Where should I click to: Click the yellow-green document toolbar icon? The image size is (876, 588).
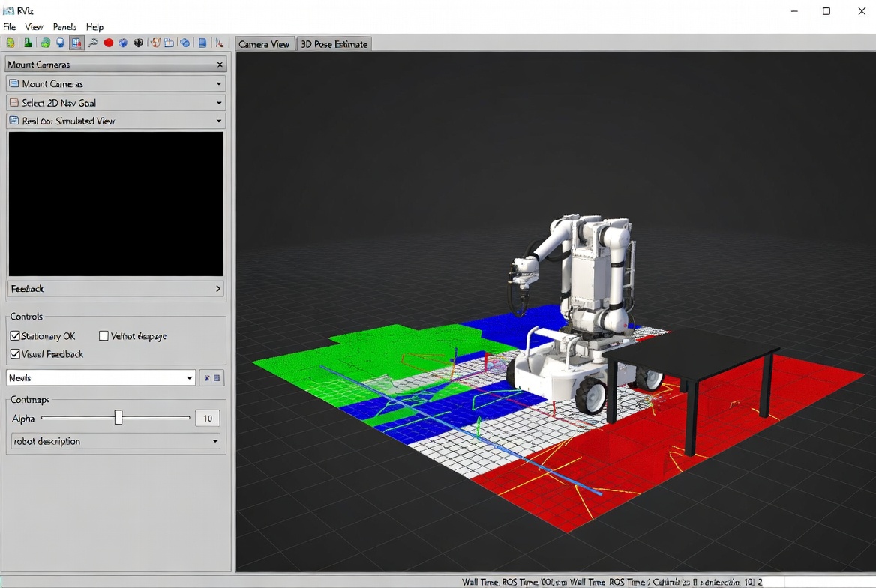point(10,43)
